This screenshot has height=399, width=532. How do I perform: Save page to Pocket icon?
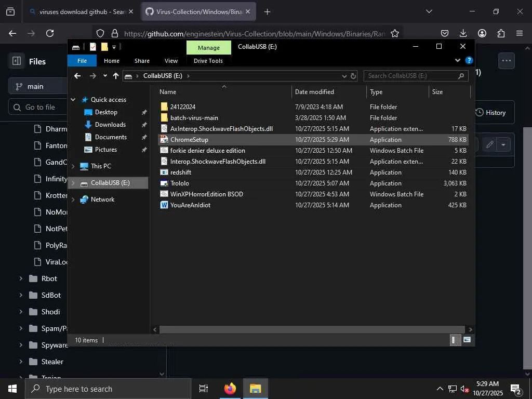click(x=445, y=33)
